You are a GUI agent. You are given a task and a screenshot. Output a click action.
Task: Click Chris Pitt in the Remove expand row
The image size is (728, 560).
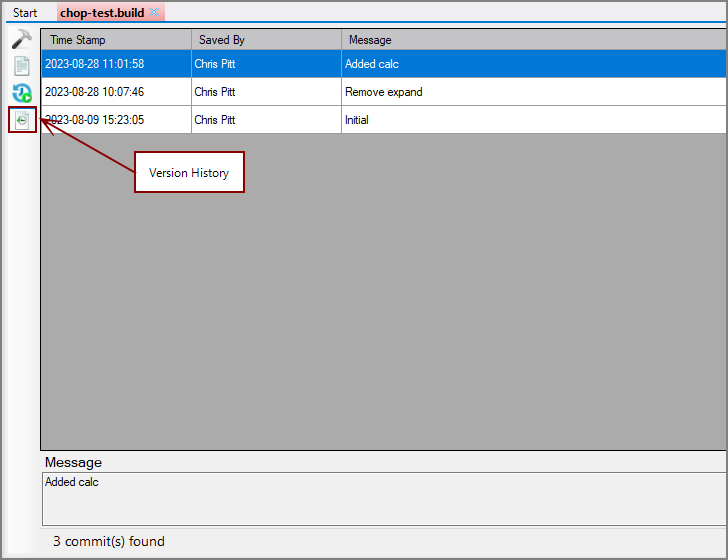click(x=266, y=92)
